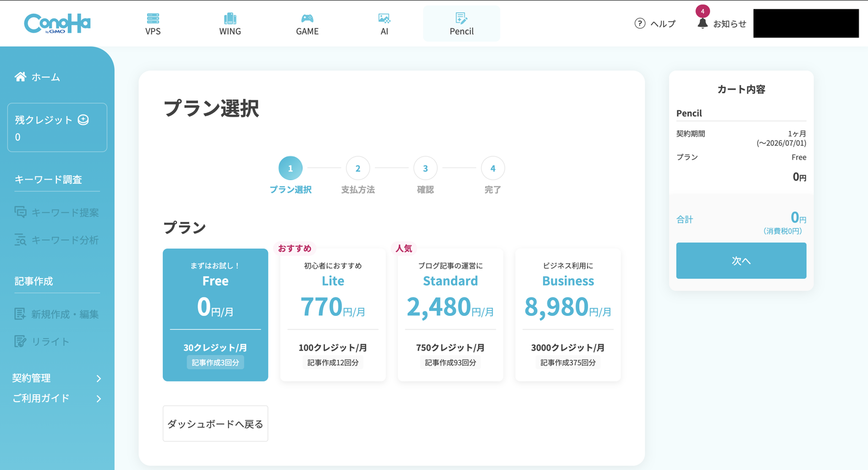Click the キーワード分析 search icon

point(21,239)
